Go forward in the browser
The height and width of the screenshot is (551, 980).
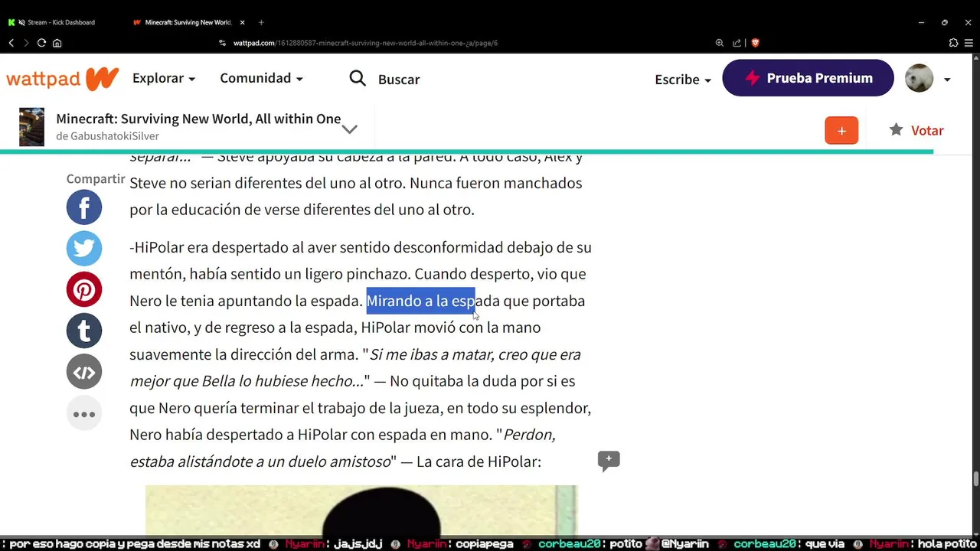click(x=26, y=43)
